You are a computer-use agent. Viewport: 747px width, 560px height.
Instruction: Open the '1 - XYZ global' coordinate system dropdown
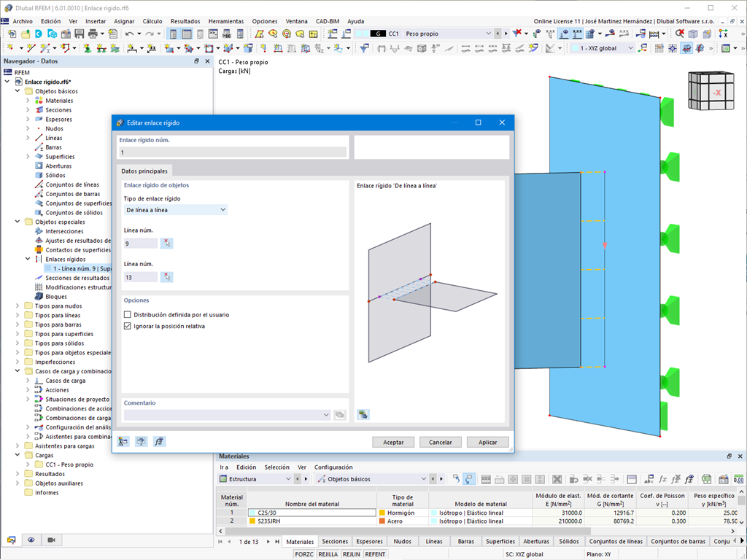[x=603, y=48]
